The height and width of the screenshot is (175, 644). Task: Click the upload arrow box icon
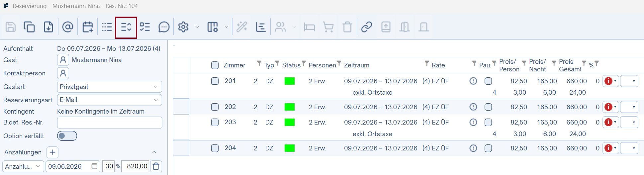click(386, 27)
